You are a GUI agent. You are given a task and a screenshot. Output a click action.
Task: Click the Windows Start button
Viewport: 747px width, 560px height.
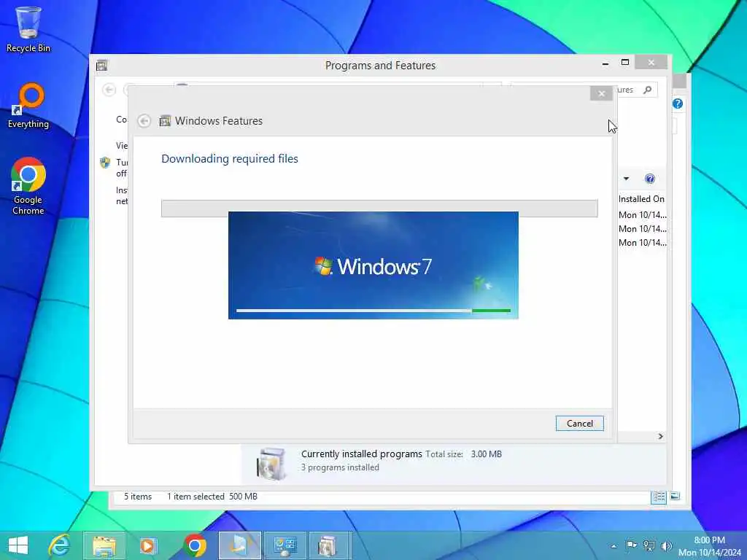[18, 545]
